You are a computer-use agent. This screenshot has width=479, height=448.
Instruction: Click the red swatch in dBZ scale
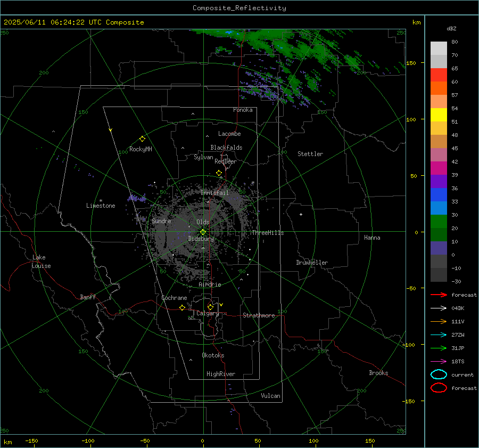tap(439, 75)
